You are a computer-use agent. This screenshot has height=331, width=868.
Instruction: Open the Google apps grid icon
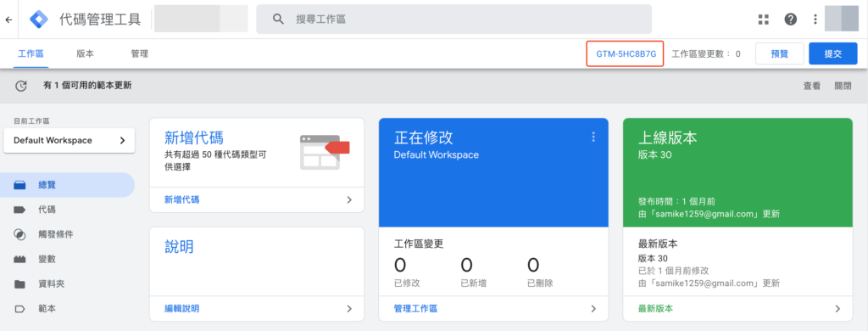coord(764,20)
